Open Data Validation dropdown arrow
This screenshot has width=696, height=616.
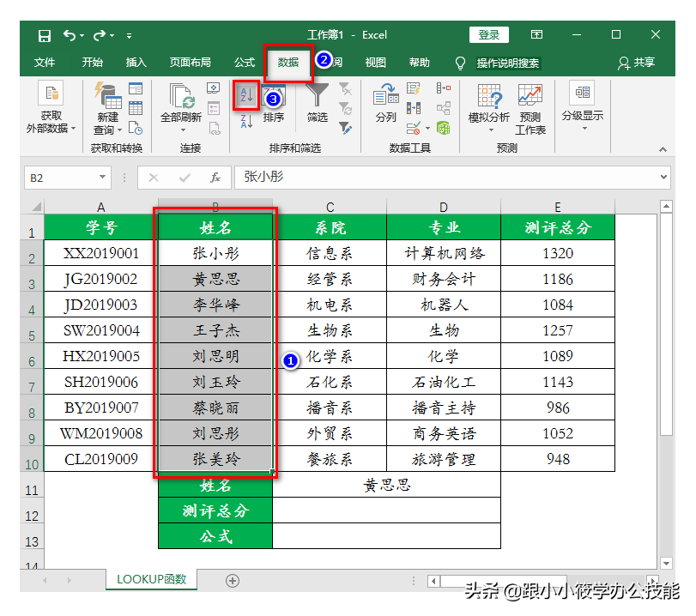click(x=428, y=128)
